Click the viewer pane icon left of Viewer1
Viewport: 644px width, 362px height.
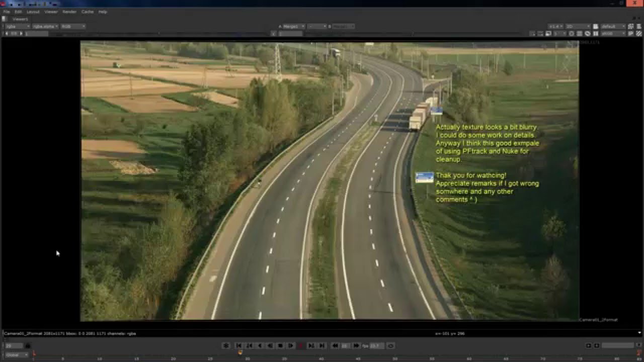pyautogui.click(x=5, y=19)
